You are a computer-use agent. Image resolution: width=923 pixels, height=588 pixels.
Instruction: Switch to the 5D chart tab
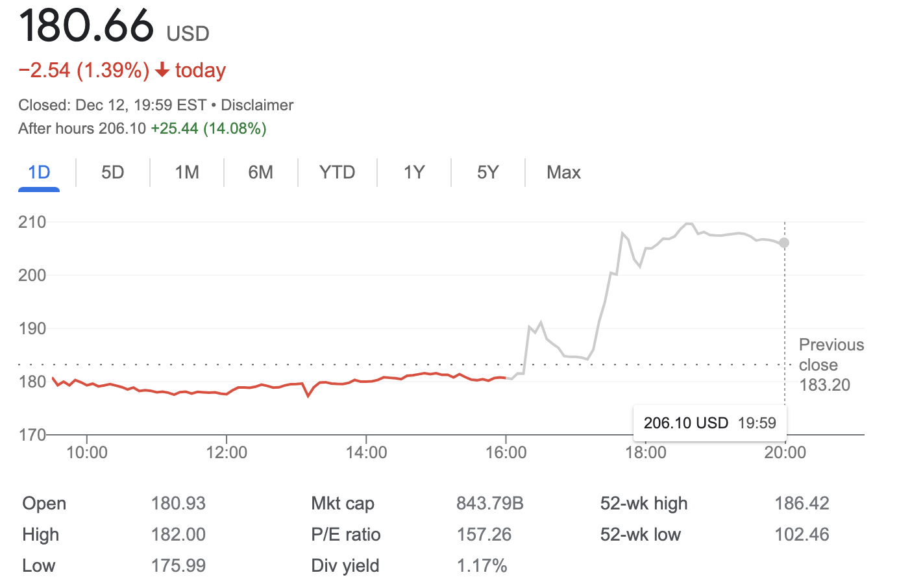click(x=112, y=173)
